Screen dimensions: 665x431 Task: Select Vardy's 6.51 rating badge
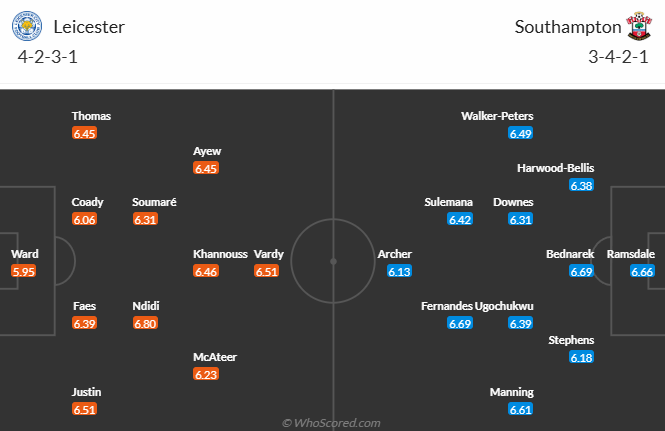click(267, 271)
